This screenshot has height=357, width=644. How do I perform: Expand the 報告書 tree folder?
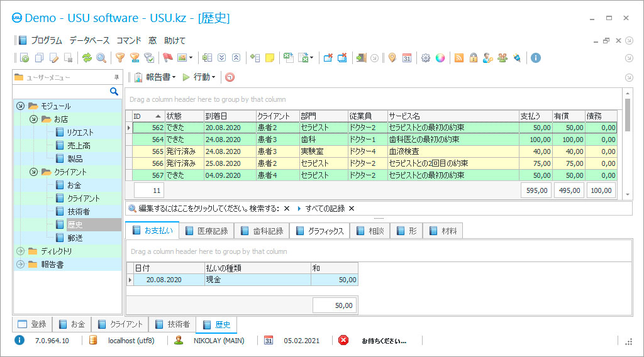pyautogui.click(x=20, y=264)
